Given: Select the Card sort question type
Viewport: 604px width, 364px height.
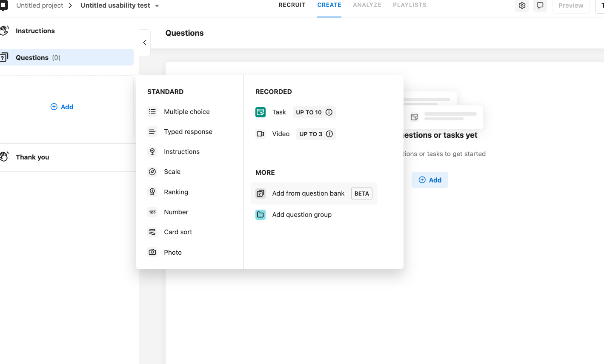Looking at the screenshot, I should pyautogui.click(x=177, y=232).
